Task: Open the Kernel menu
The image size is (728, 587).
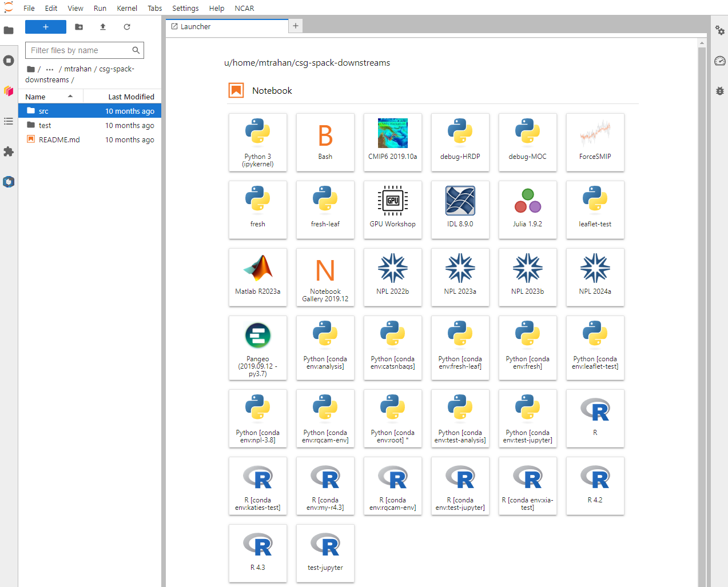Action: pyautogui.click(x=126, y=8)
